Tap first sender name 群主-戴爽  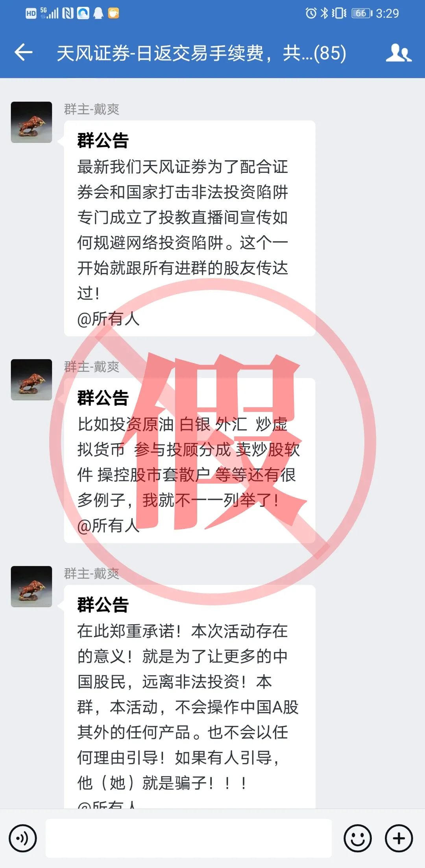[x=92, y=109]
